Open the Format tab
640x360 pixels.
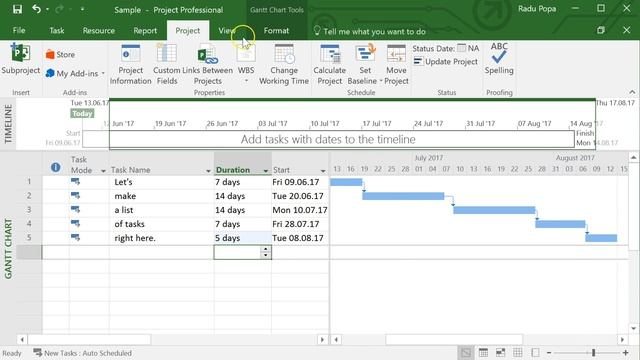pos(276,31)
